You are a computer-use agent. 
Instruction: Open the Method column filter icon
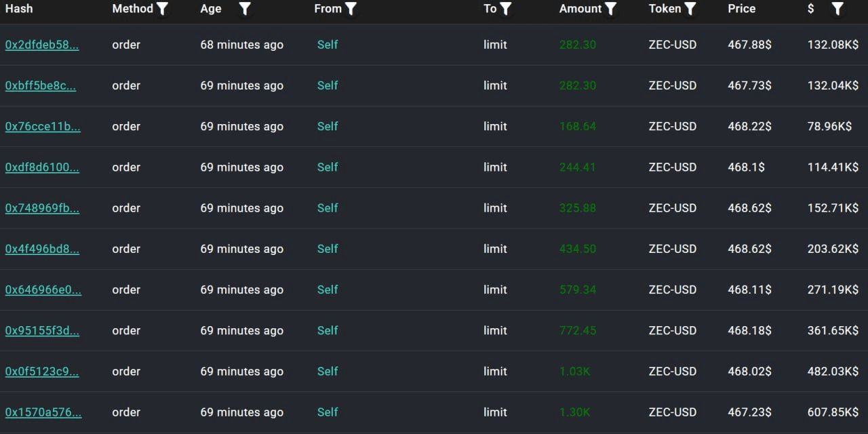click(x=162, y=9)
